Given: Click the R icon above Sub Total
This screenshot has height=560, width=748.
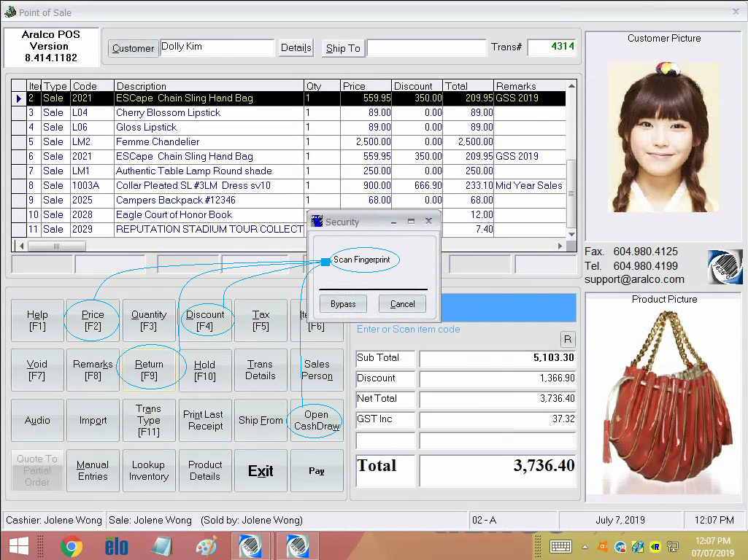Looking at the screenshot, I should (x=568, y=339).
